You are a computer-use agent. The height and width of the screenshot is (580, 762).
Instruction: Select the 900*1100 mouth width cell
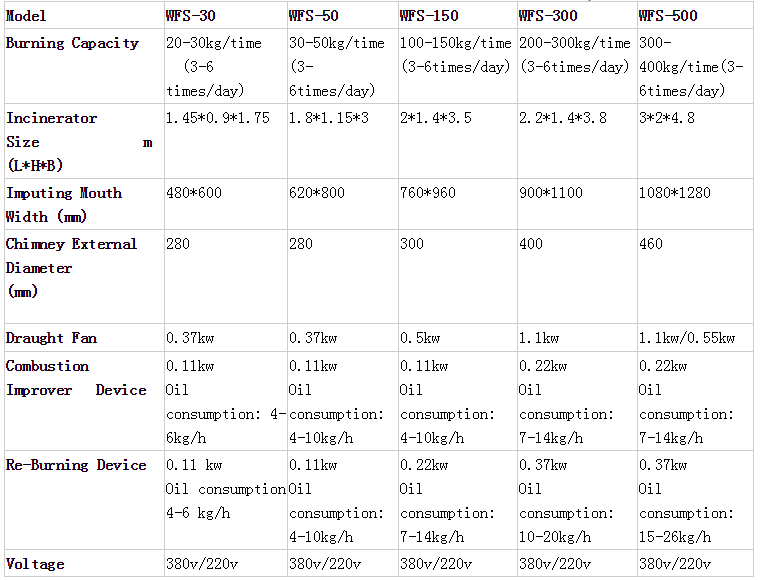(x=550, y=193)
